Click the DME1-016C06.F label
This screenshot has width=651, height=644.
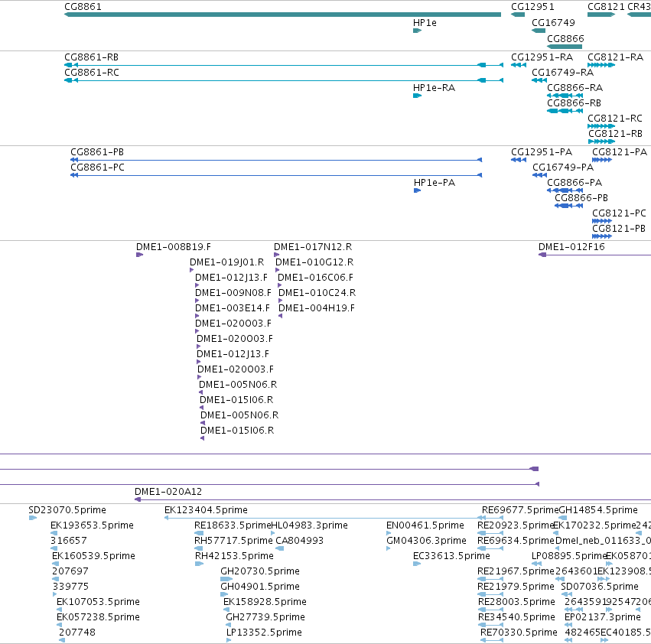[315, 278]
